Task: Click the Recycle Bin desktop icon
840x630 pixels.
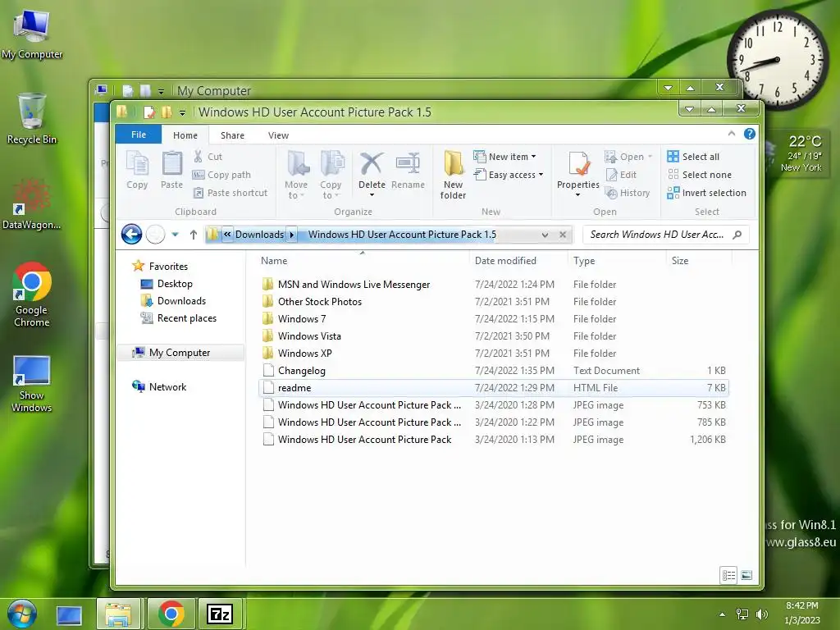Action: [x=32, y=119]
